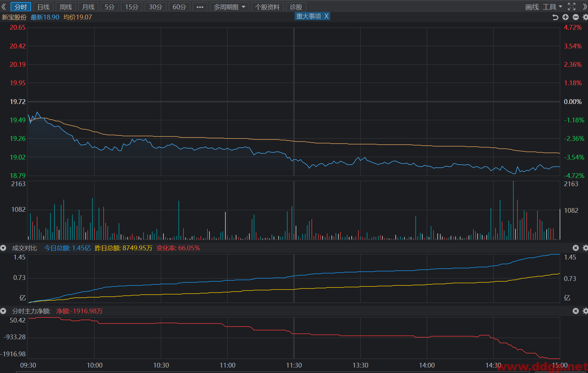Open main chart settings gear

[585, 17]
